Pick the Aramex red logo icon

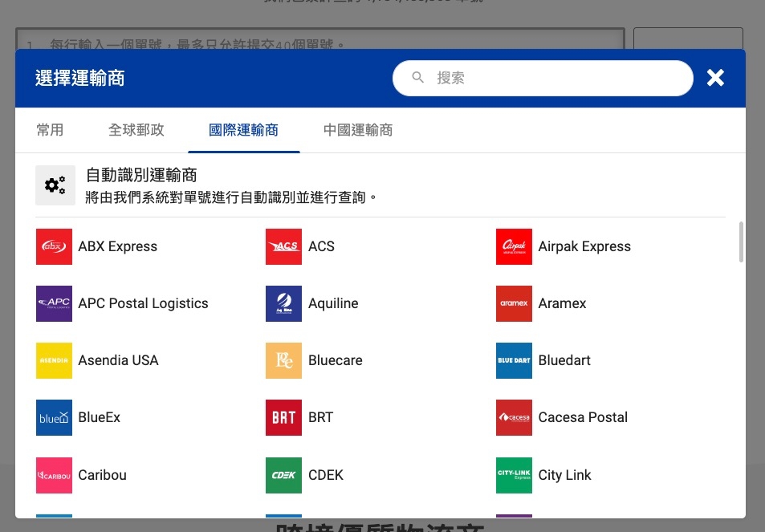click(x=514, y=303)
